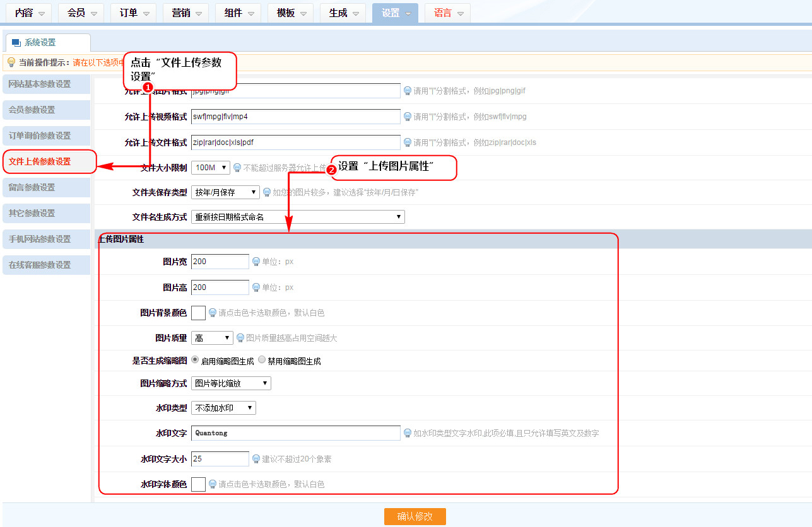Go to 留言参数设置 in sidebar
This screenshot has width=812, height=527.
click(x=47, y=187)
